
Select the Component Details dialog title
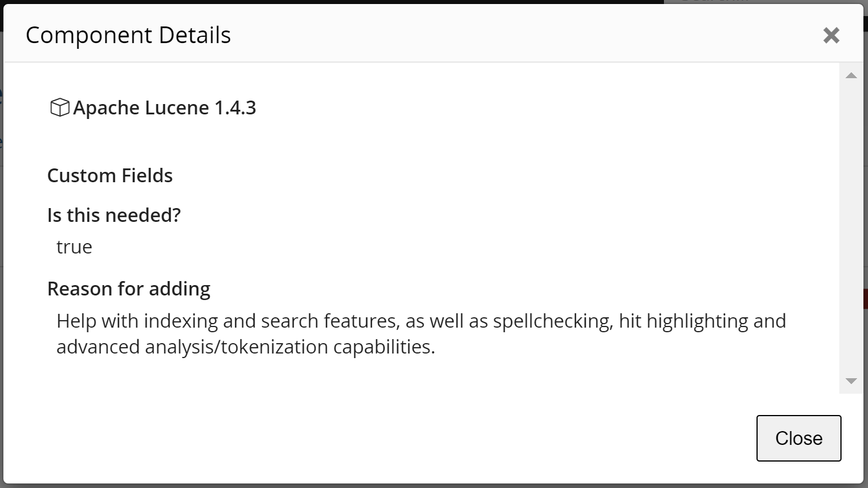click(128, 34)
